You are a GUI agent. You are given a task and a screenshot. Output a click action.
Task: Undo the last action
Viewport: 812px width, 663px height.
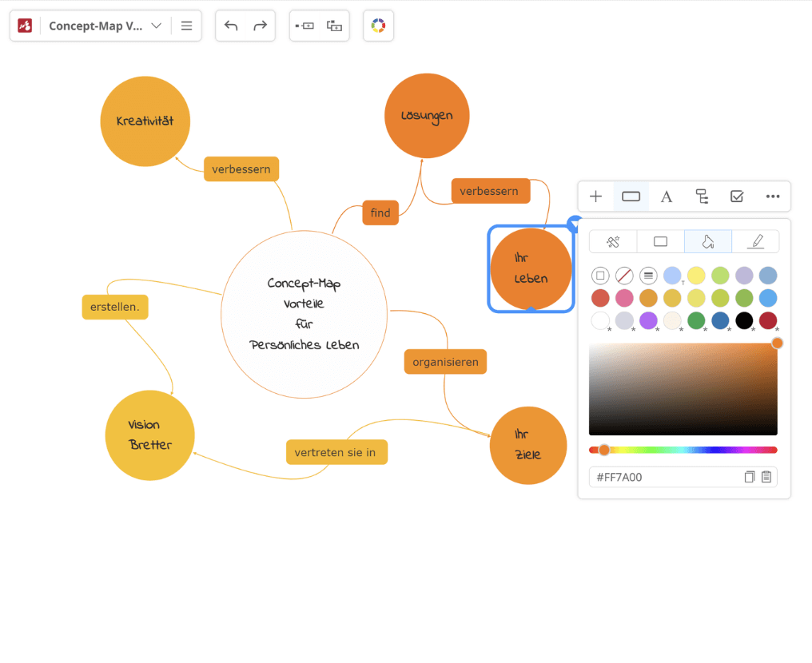[x=230, y=26]
